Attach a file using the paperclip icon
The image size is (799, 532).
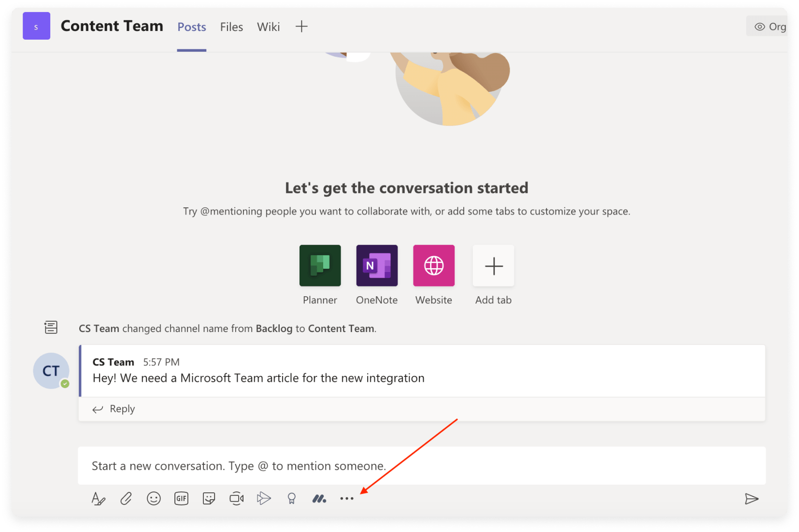(126, 498)
